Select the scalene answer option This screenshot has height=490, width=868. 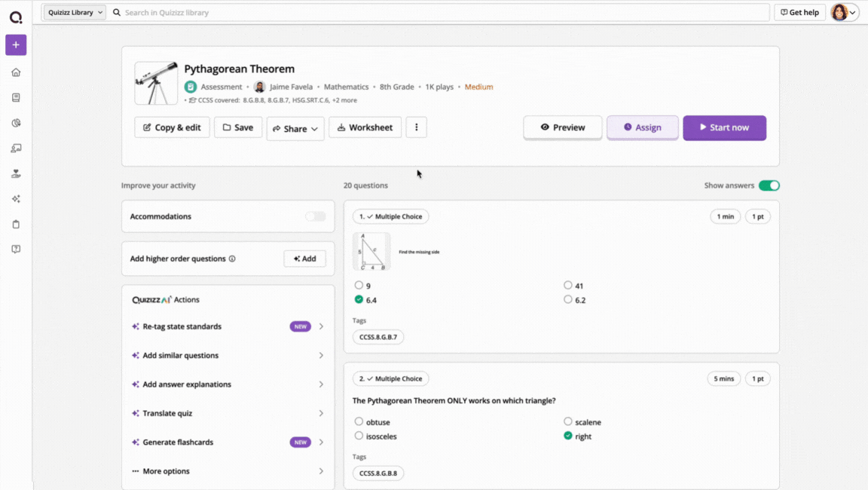[x=568, y=421]
